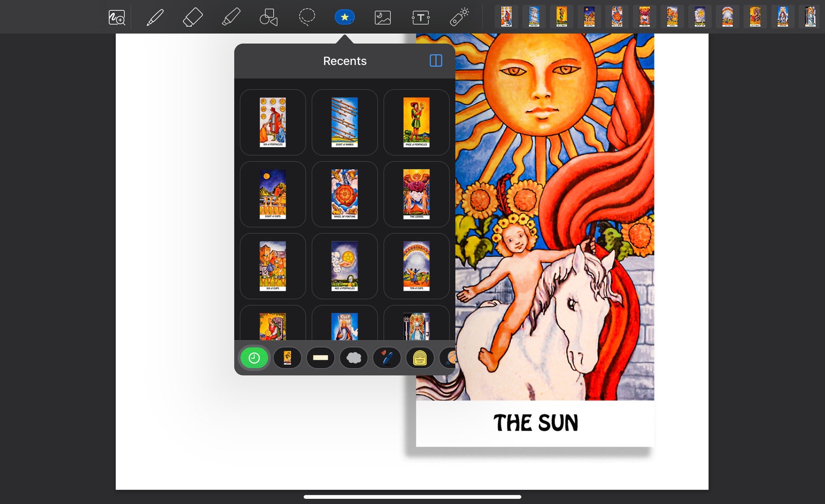Insert the Ace of Pentacles card
This screenshot has width=825, height=504.
pos(344,266)
